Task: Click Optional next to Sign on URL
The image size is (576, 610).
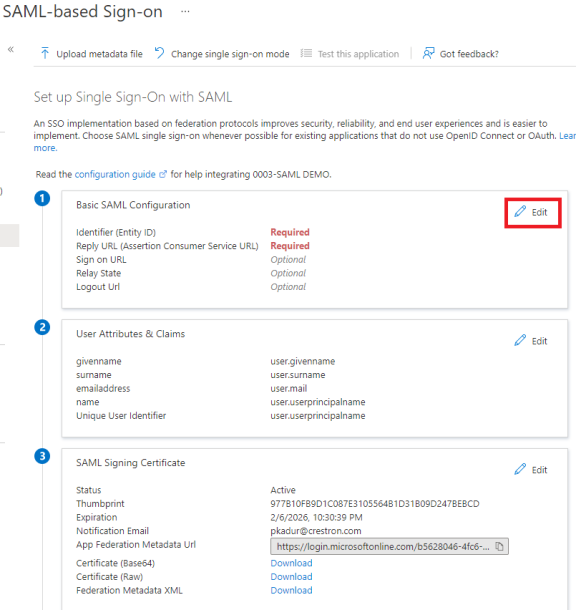Action: tap(288, 259)
